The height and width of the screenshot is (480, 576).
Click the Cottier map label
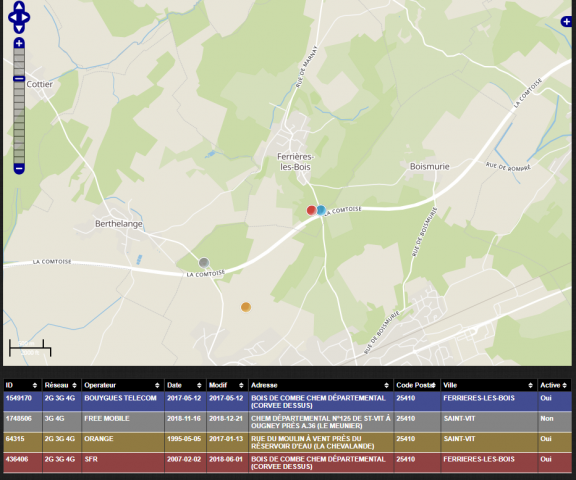[40, 84]
